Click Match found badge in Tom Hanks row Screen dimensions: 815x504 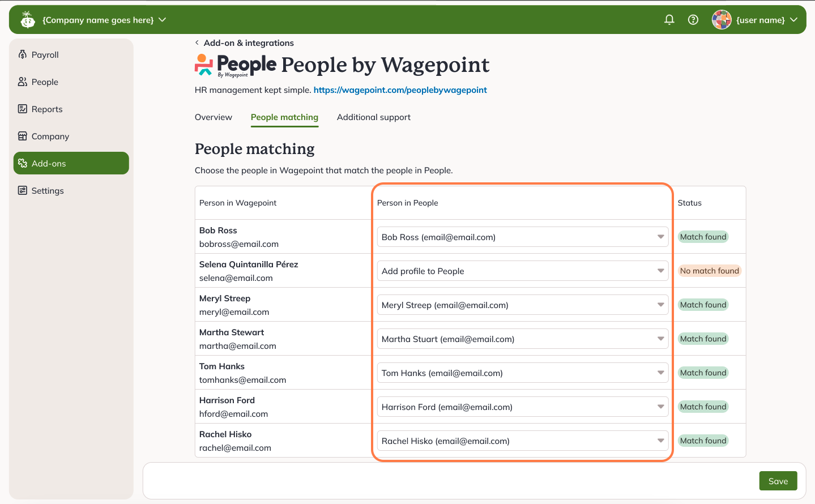pyautogui.click(x=703, y=373)
